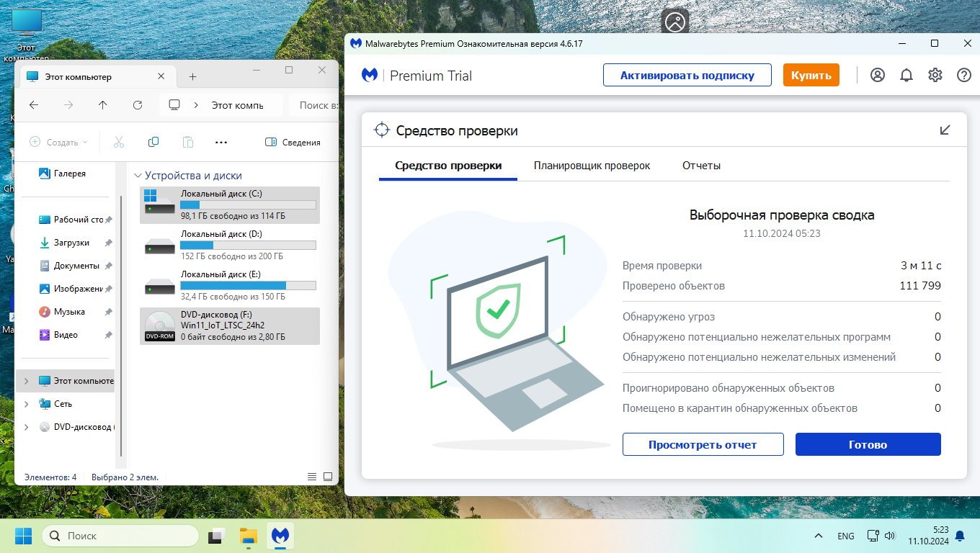This screenshot has height=553, width=980.
Task: Click the scan time value 3 м 11 с
Action: click(921, 266)
